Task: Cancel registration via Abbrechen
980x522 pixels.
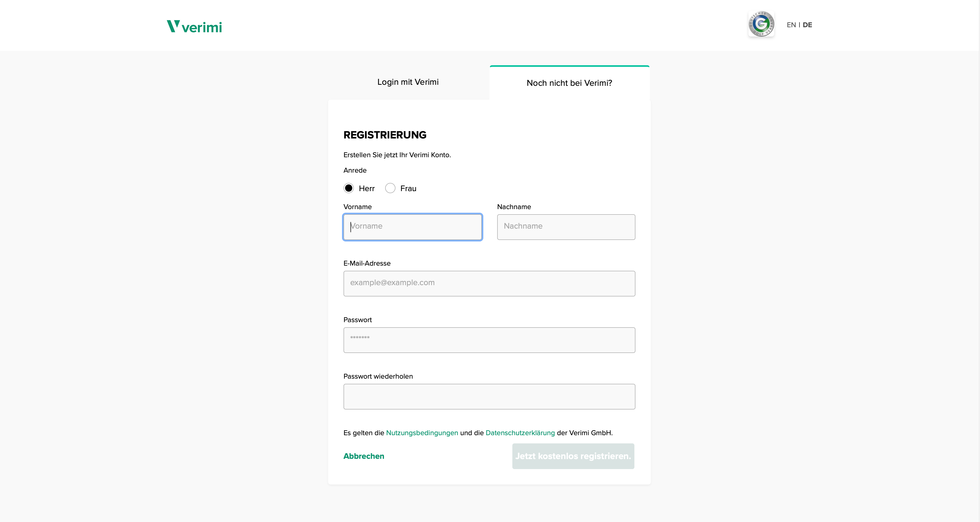Action: 364,456
